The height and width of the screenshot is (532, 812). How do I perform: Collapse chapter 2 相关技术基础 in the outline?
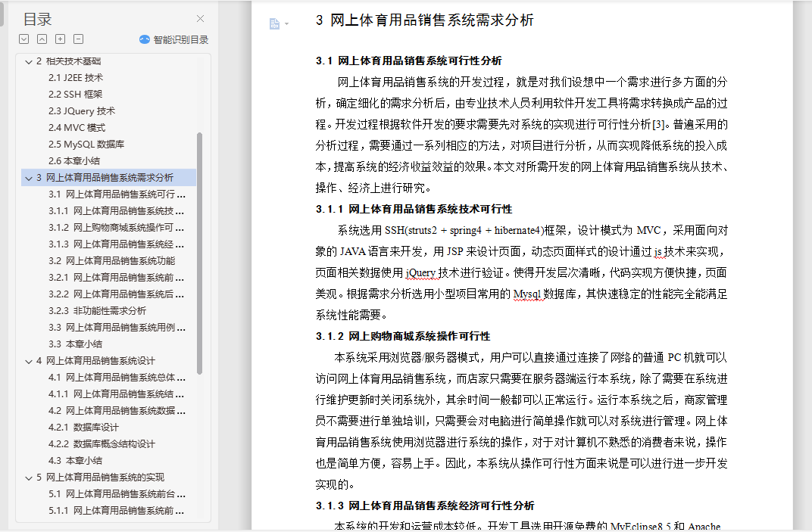pos(29,61)
